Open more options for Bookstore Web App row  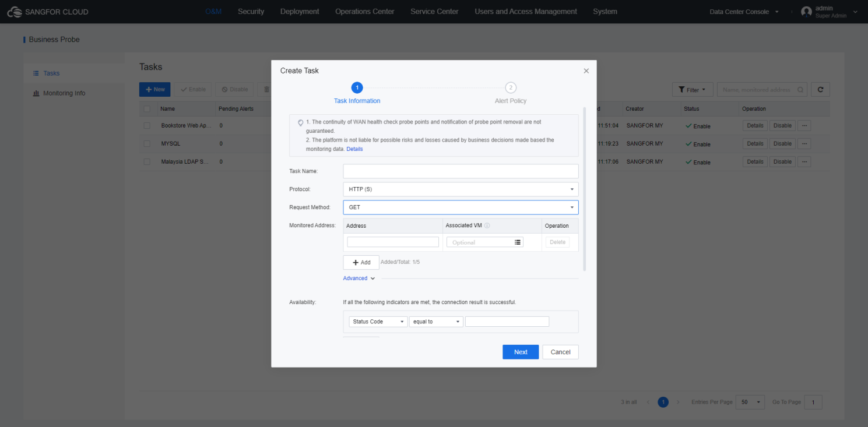click(804, 126)
